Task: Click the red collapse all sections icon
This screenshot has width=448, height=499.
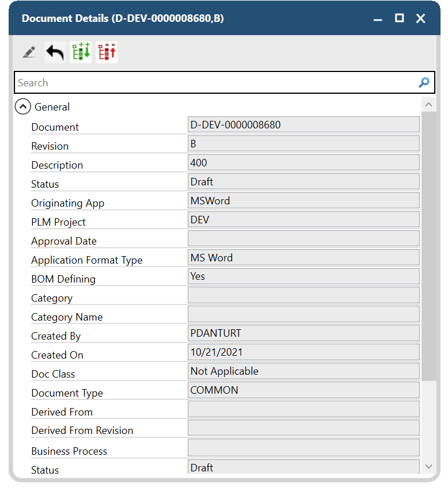Action: [x=107, y=52]
